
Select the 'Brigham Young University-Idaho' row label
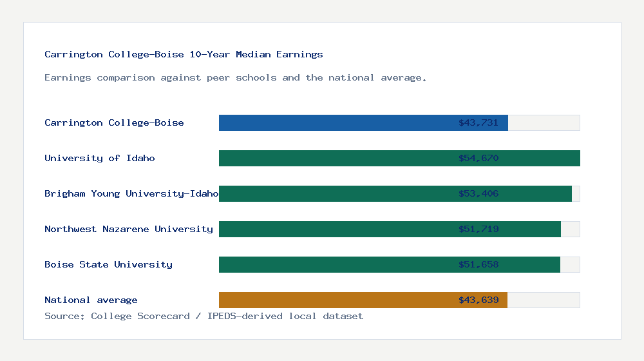[131, 193]
